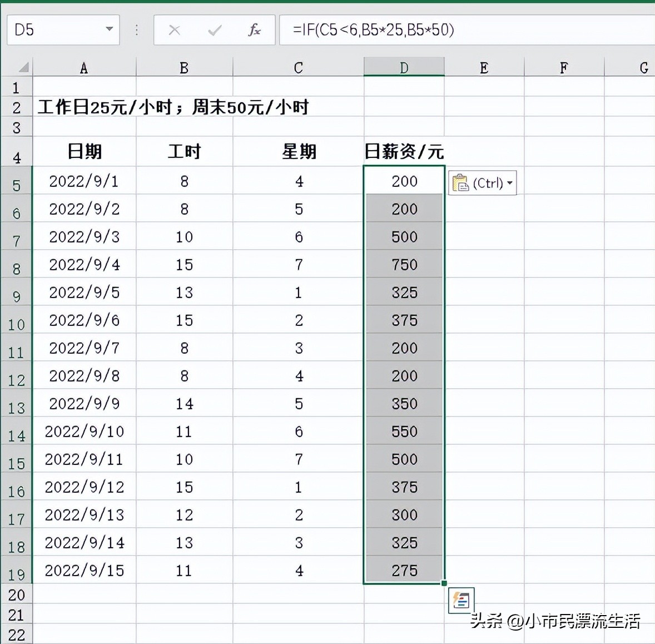Click the 星期 header cell
The width and height of the screenshot is (655, 644).
click(298, 151)
